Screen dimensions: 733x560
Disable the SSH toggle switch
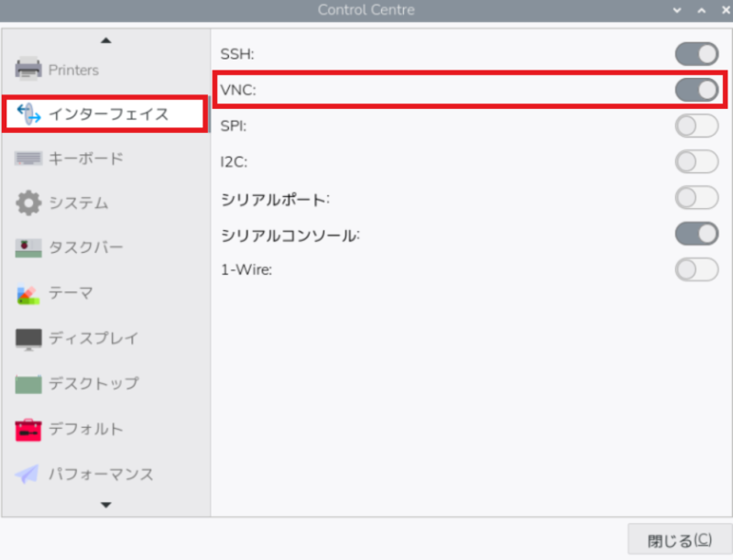pos(696,54)
